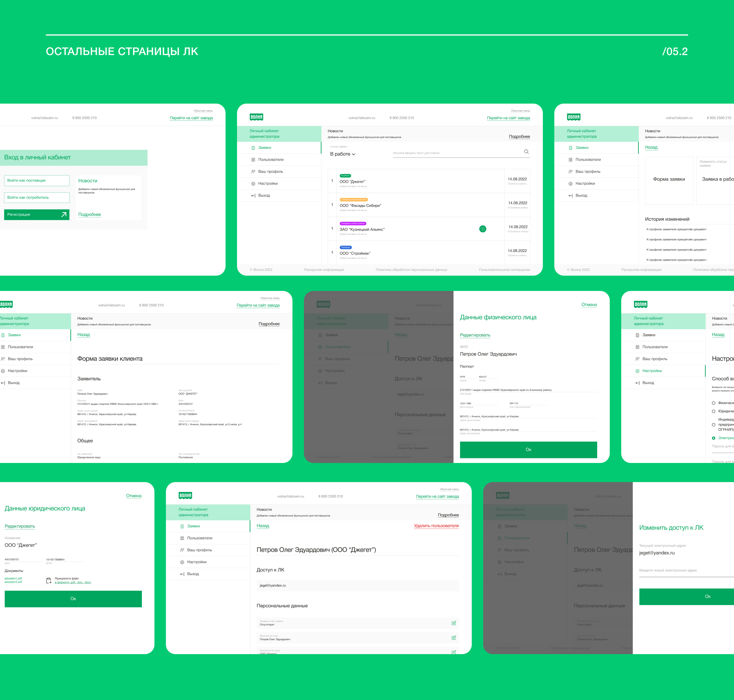Click the selected green Электронная radio button
Viewport: 734px width, 700px height.
pyautogui.click(x=713, y=438)
